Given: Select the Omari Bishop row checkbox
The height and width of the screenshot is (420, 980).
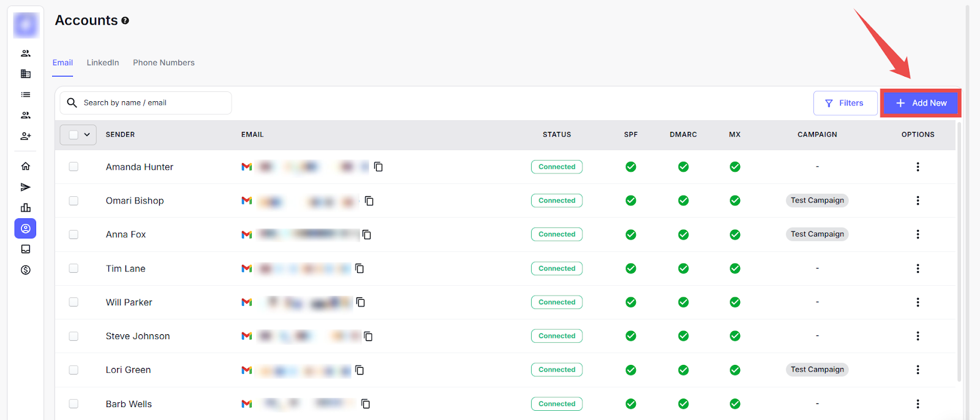Looking at the screenshot, I should pos(73,200).
